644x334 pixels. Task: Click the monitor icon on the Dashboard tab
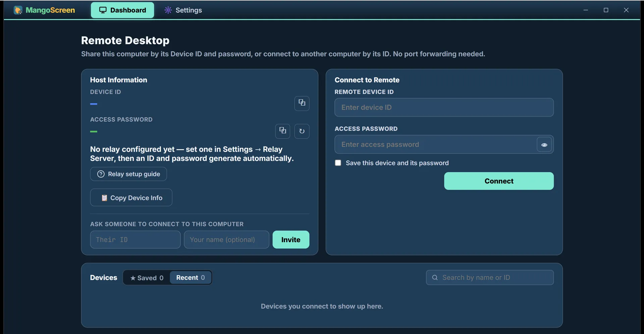(x=103, y=10)
